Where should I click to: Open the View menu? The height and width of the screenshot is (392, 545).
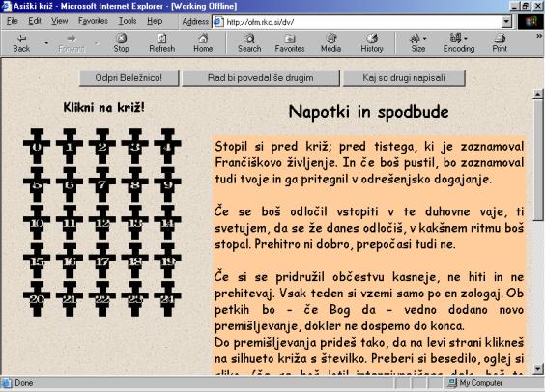pos(60,21)
